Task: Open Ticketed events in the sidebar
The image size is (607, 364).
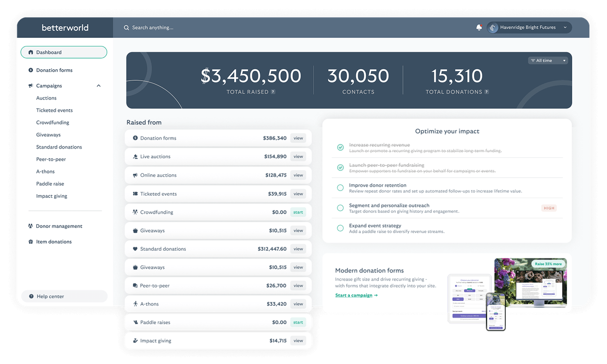Action: (x=55, y=110)
